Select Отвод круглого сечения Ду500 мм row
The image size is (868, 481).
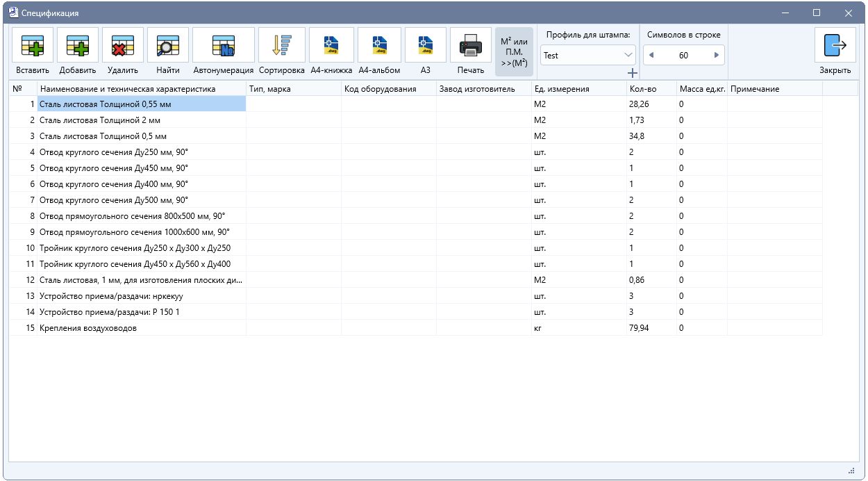pyautogui.click(x=415, y=200)
